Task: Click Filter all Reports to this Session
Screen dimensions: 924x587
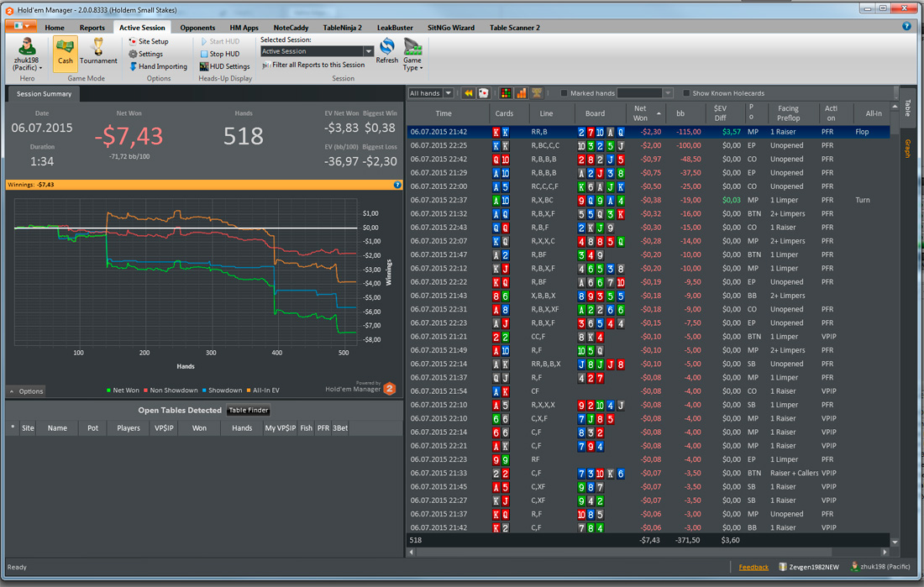Action: [x=313, y=65]
